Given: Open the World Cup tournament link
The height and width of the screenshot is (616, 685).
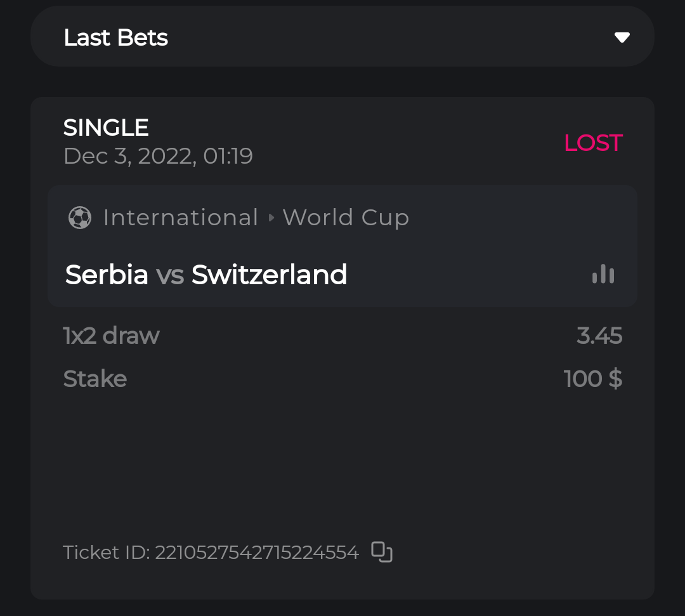Looking at the screenshot, I should pyautogui.click(x=346, y=218).
